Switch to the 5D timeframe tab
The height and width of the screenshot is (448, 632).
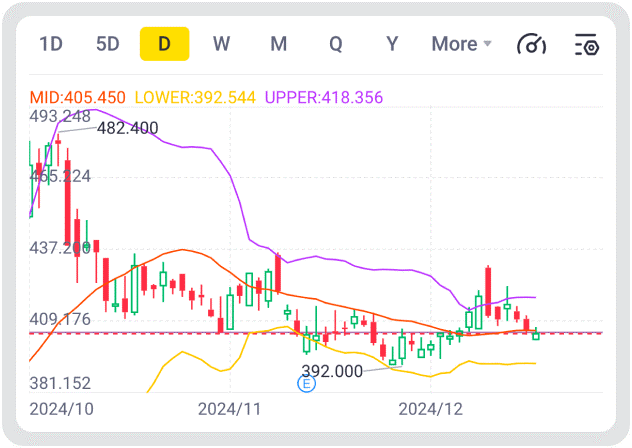click(x=107, y=44)
